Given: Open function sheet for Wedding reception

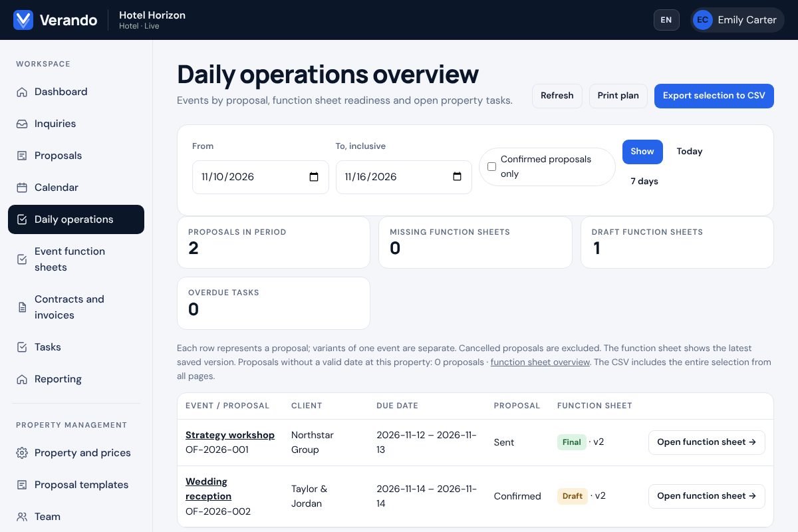Looking at the screenshot, I should point(707,496).
